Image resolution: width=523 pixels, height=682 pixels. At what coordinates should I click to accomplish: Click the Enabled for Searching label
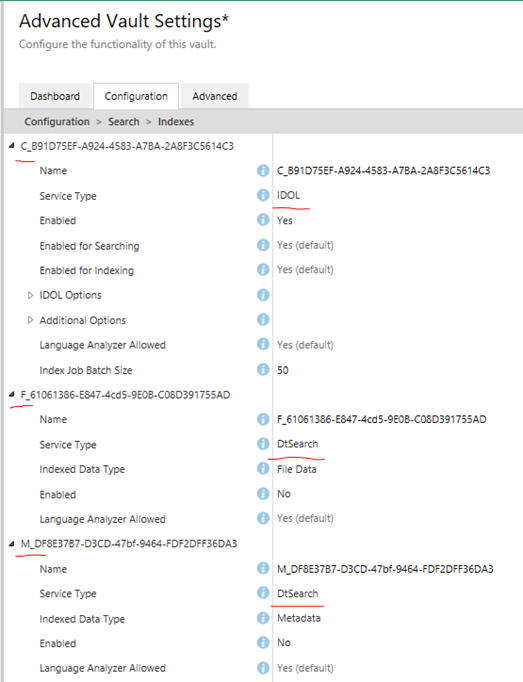pyautogui.click(x=89, y=246)
